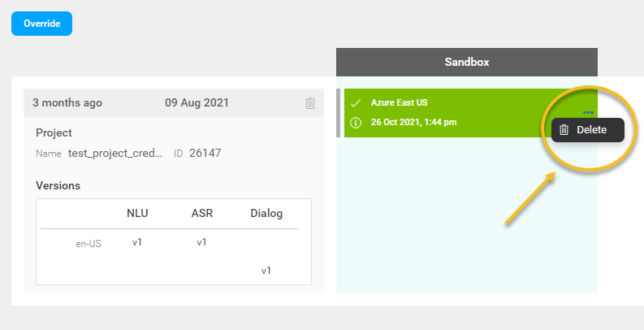Click the info icon on green deployment card
The width and height of the screenshot is (644, 330).
pyautogui.click(x=355, y=123)
